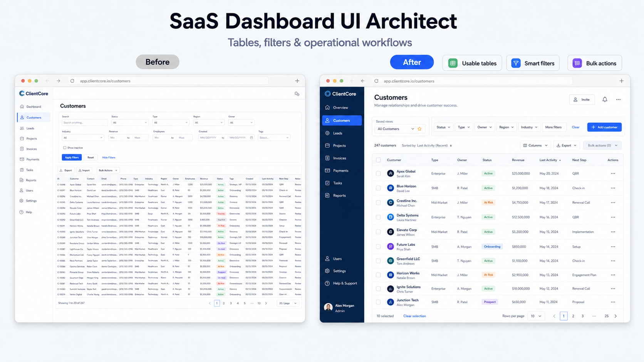Reload the page in the After browser window

(x=376, y=81)
